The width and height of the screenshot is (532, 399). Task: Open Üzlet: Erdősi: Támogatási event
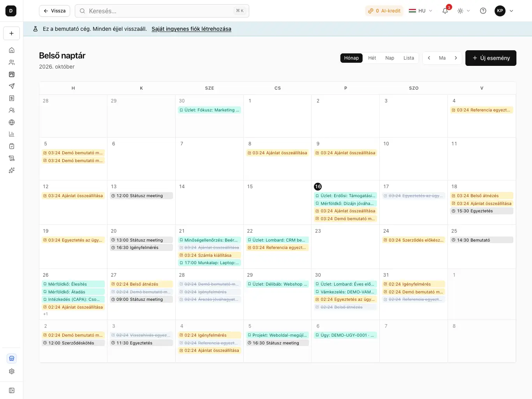pyautogui.click(x=345, y=196)
